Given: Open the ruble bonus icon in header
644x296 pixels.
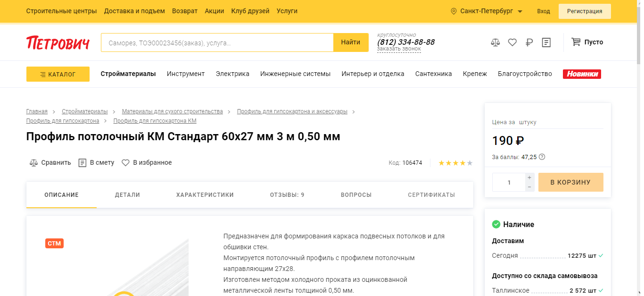Looking at the screenshot, I should tap(529, 42).
